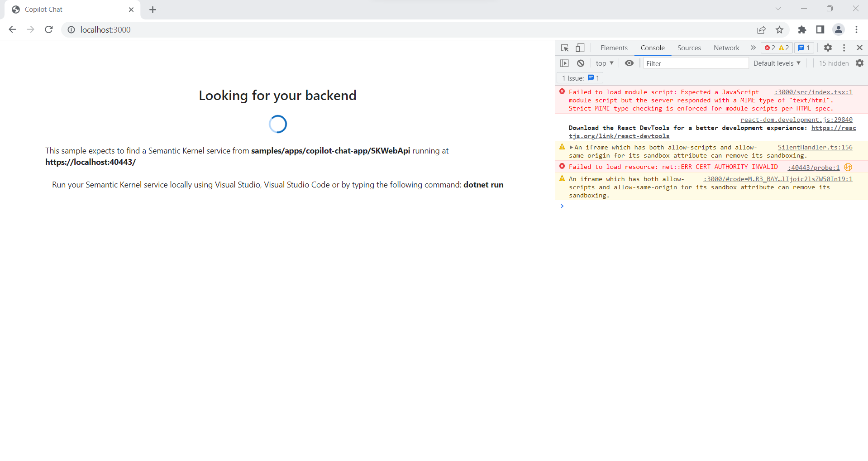Share this page icon in address bar
This screenshot has height=461, width=868.
click(761, 29)
